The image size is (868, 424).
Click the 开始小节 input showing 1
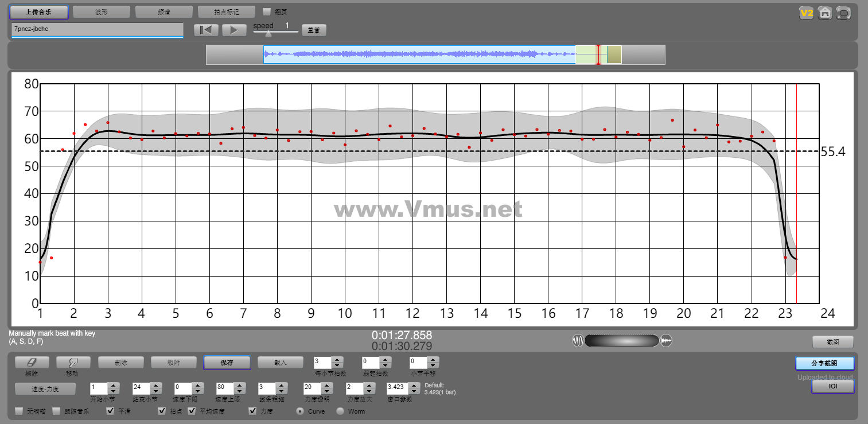(99, 388)
